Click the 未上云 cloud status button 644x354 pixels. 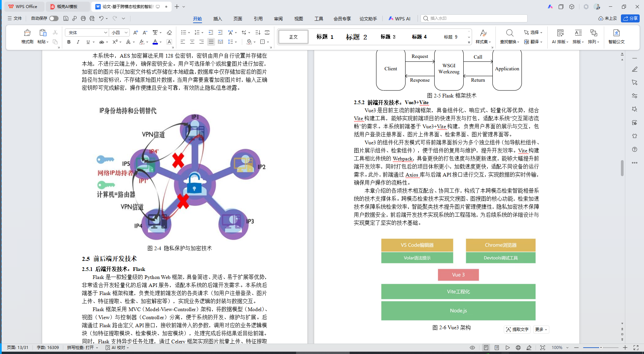608,18
